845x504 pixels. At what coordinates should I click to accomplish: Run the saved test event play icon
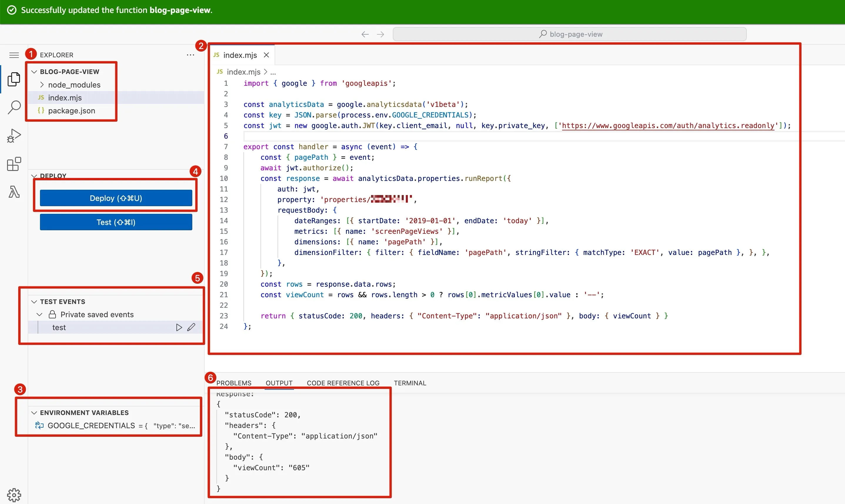179,327
